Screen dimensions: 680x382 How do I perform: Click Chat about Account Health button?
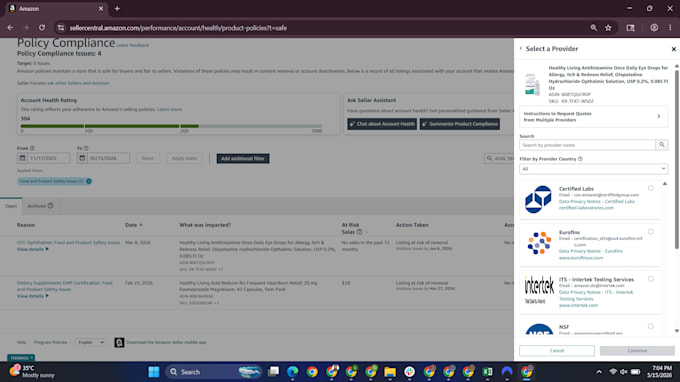[x=382, y=124]
